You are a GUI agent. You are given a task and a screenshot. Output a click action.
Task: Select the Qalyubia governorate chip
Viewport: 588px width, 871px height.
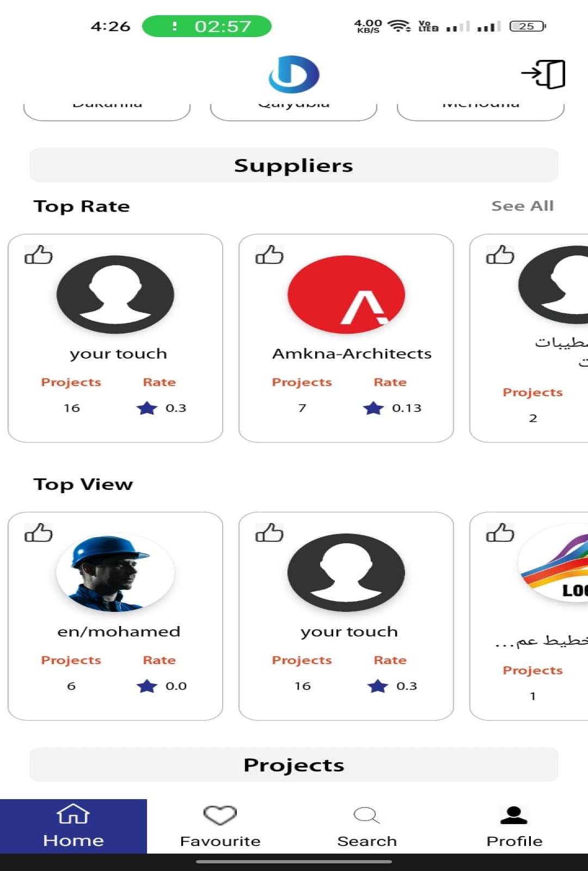pos(293,108)
